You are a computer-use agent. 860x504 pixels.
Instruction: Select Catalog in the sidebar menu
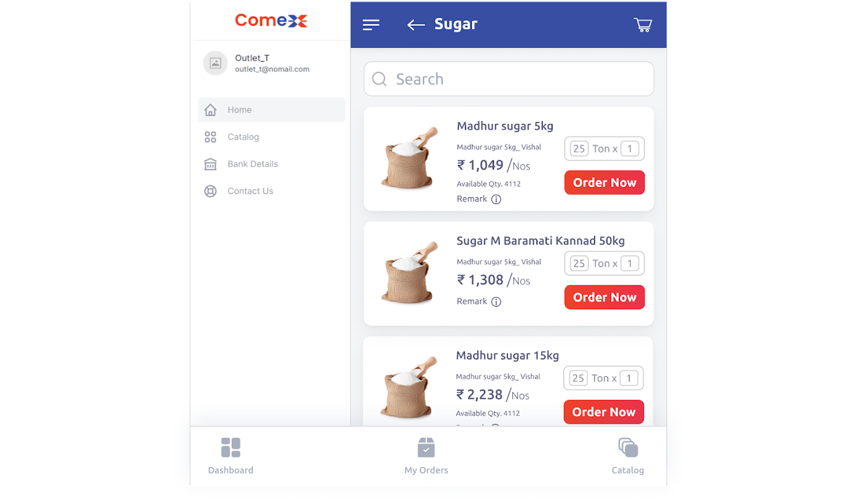272,137
